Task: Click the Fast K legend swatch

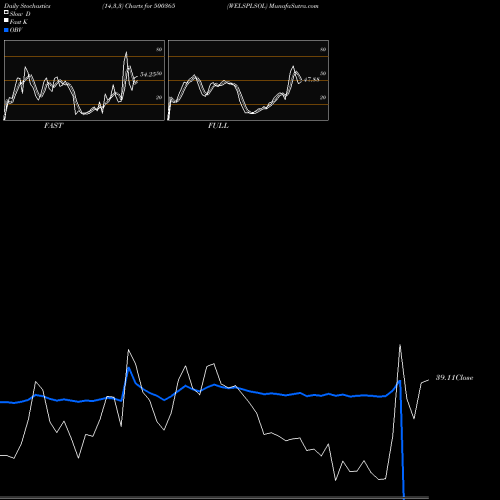Action: 6,21
